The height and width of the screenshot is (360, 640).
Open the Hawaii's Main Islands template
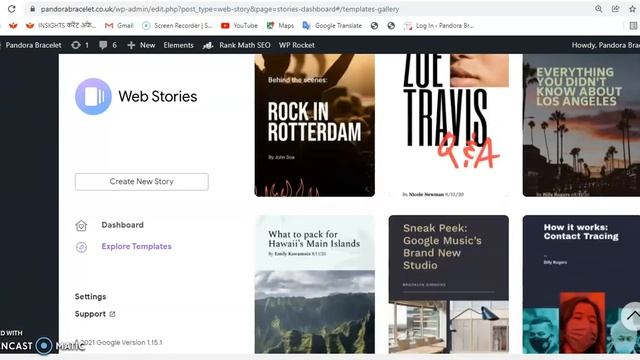[315, 284]
